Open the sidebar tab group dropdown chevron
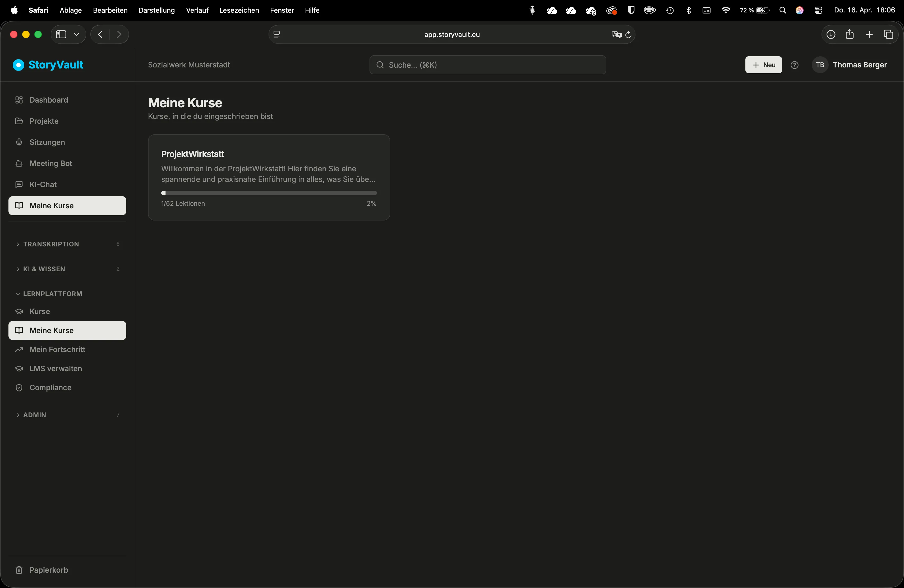 tap(76, 35)
